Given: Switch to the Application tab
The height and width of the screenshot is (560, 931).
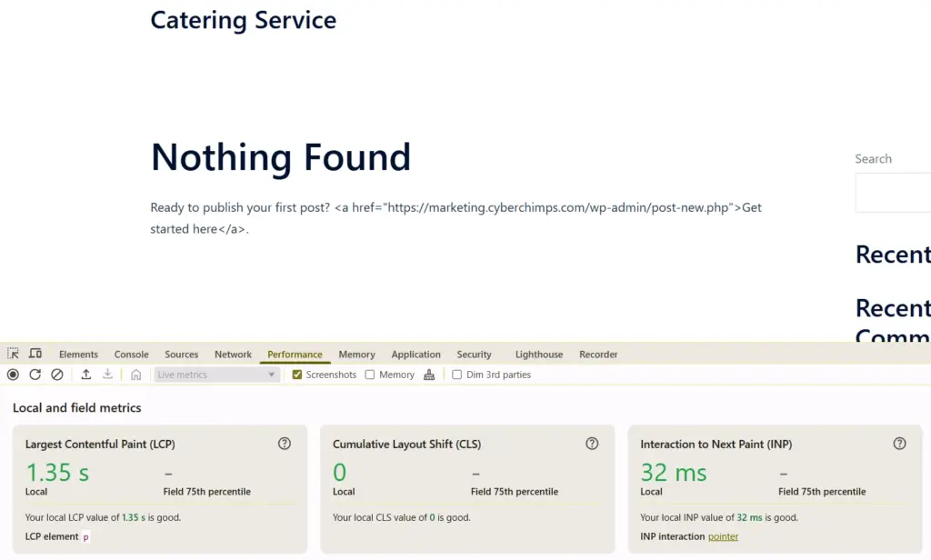Looking at the screenshot, I should (x=415, y=355).
